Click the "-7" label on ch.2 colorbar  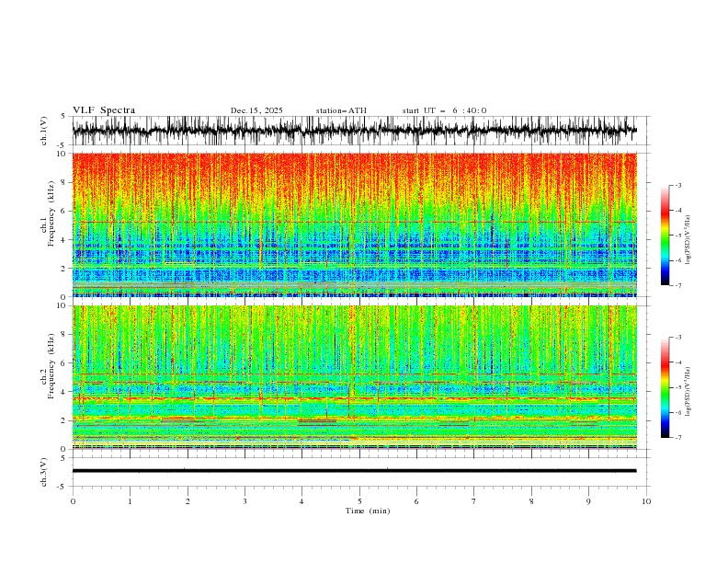click(677, 438)
